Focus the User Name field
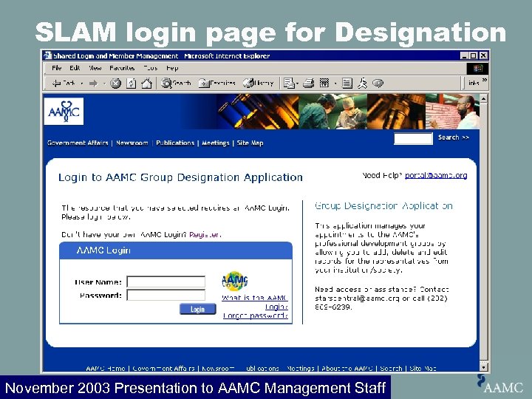Screen dimensions: 532x399 pyautogui.click(x=166, y=282)
